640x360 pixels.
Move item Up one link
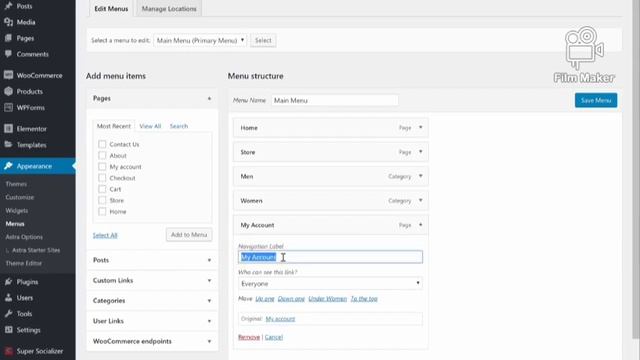[x=264, y=299]
